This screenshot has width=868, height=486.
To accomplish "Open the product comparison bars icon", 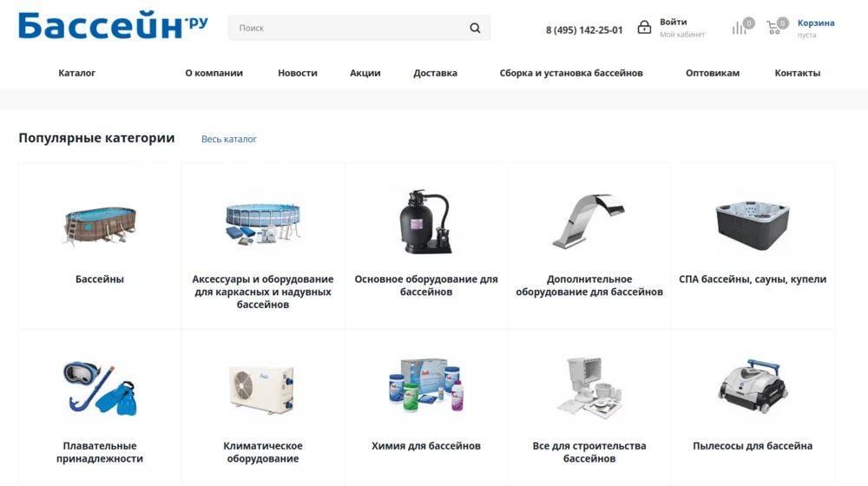I will click(x=739, y=29).
